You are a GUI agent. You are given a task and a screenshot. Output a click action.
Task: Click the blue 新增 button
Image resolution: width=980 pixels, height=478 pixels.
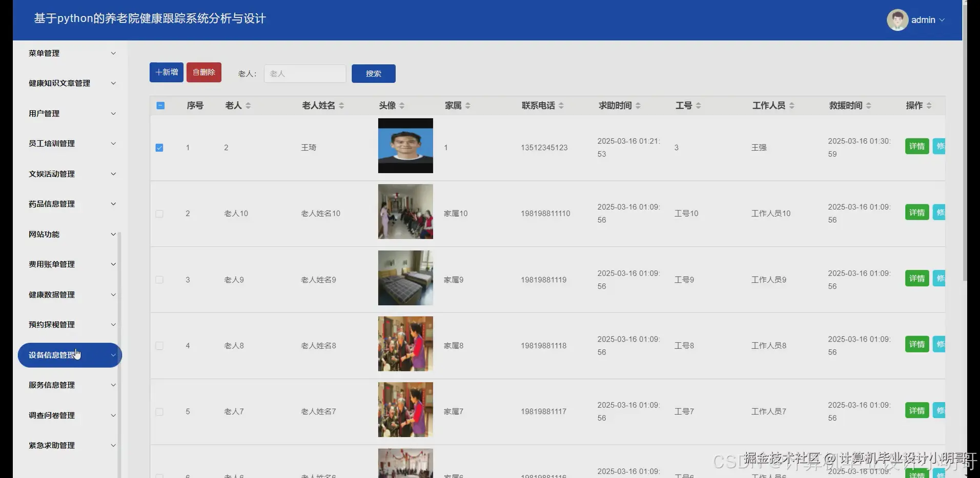click(167, 72)
